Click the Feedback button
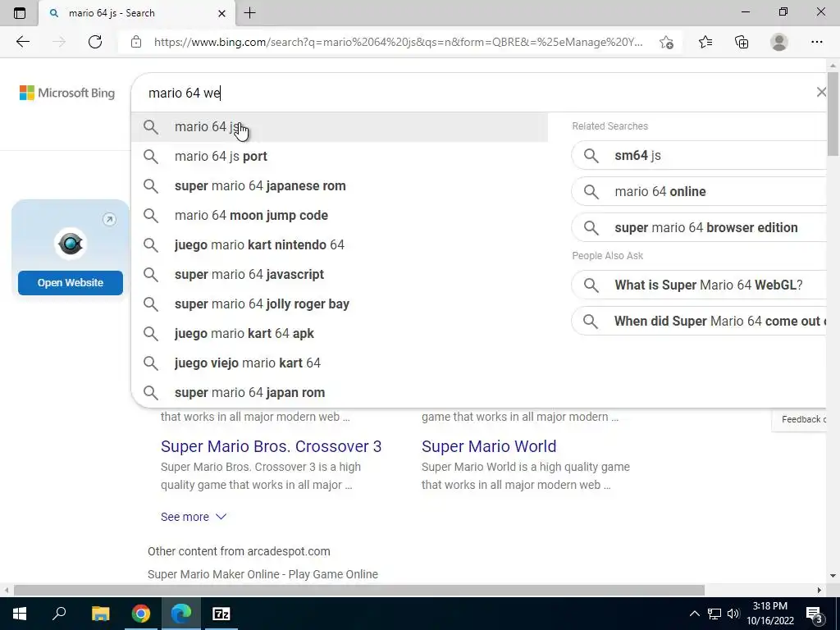The height and width of the screenshot is (630, 840). (x=801, y=419)
